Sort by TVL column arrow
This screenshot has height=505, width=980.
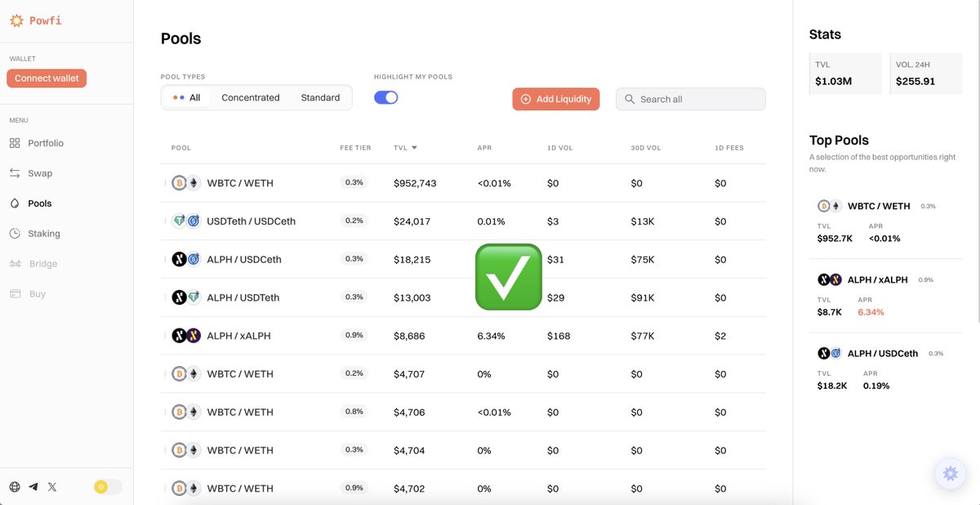(414, 148)
